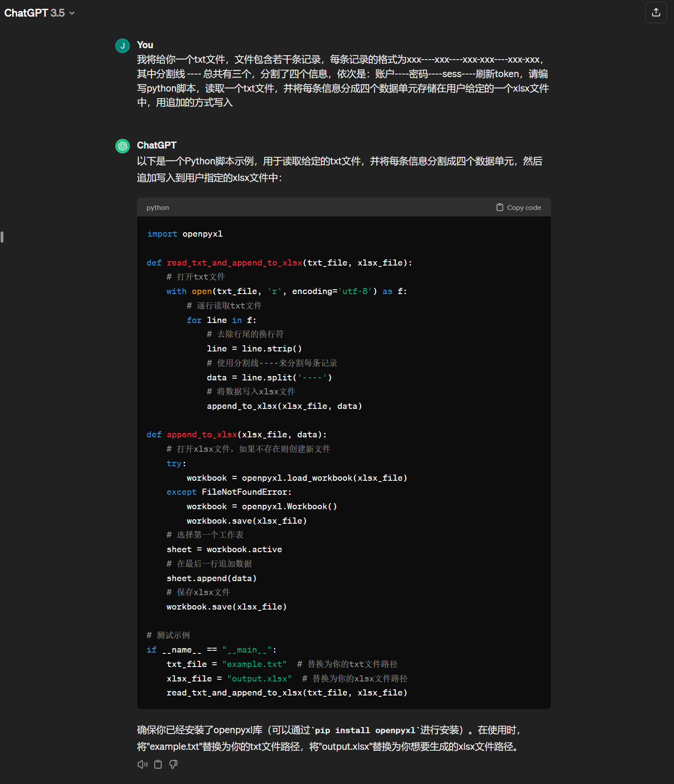Click the 'with open(txt_file' code line
The image size is (674, 784).
point(287,291)
